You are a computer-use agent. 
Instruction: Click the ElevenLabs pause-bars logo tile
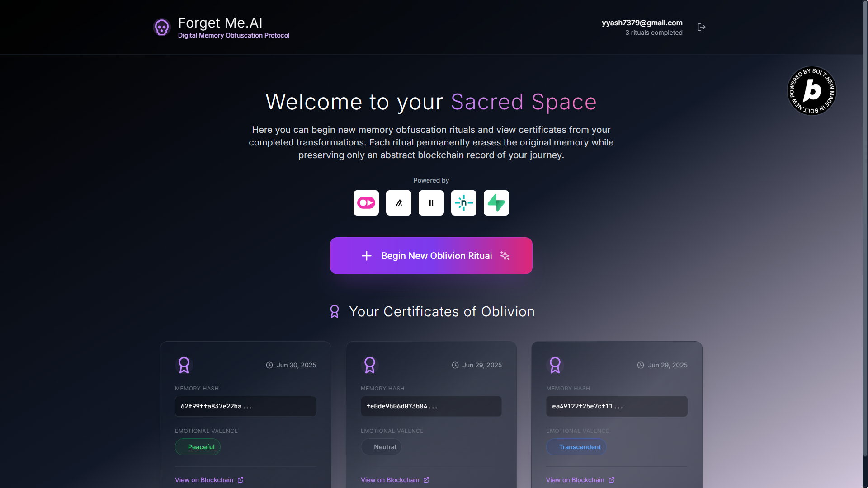tap(431, 203)
